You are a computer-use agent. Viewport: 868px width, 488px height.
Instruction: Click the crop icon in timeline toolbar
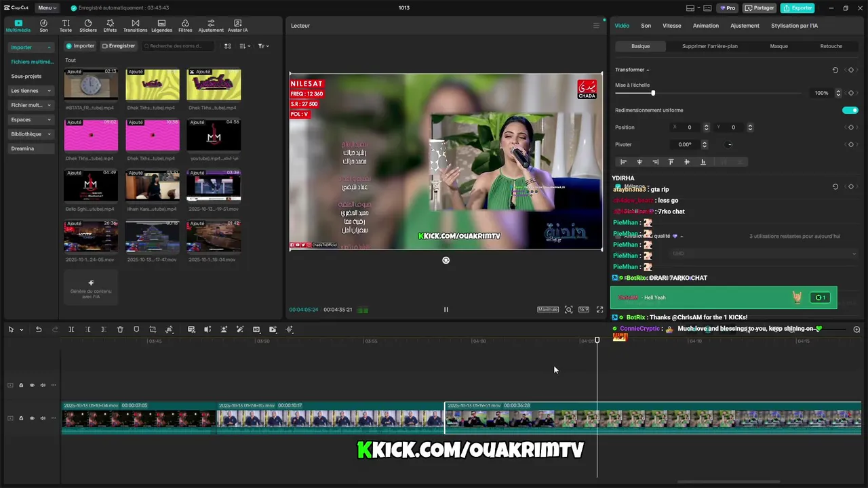153,329
